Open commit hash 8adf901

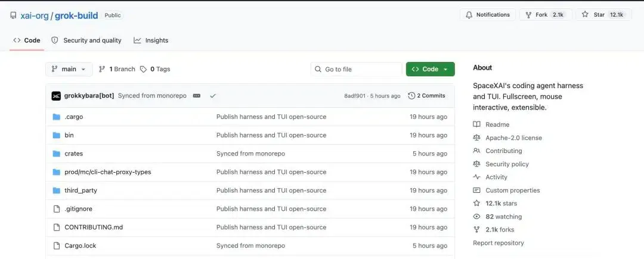point(354,96)
